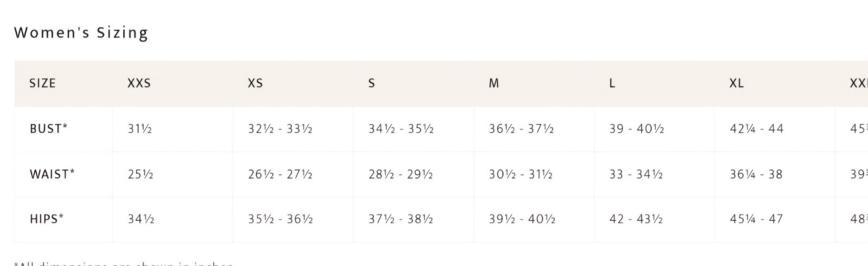The height and width of the screenshot is (266, 868).
Task: Select the WAIST* row label
Action: [x=52, y=174]
